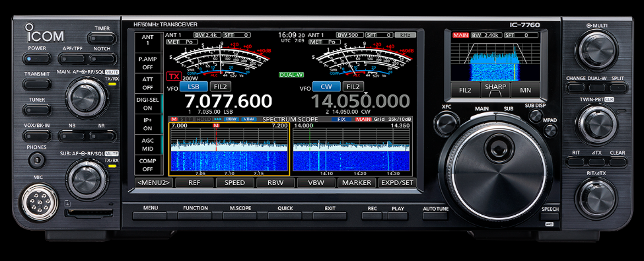Tap the FIX scope mode indicator

click(341, 120)
